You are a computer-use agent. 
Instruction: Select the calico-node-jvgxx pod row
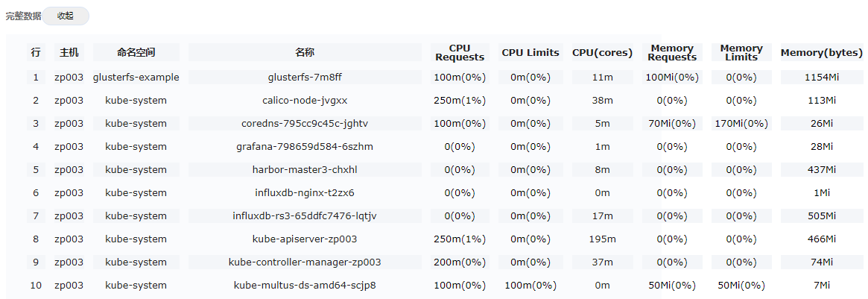(x=305, y=100)
